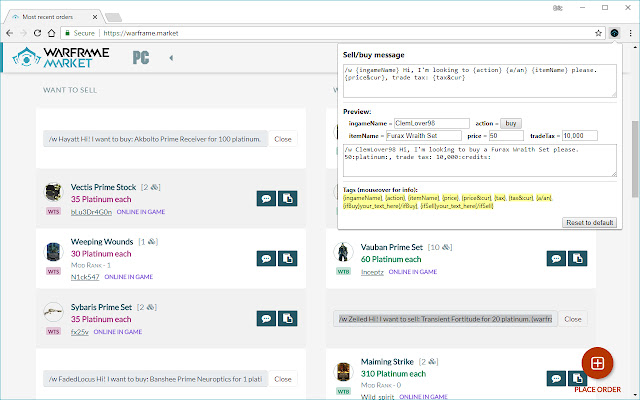Open chat message for Weeping Wounds order

click(x=266, y=258)
